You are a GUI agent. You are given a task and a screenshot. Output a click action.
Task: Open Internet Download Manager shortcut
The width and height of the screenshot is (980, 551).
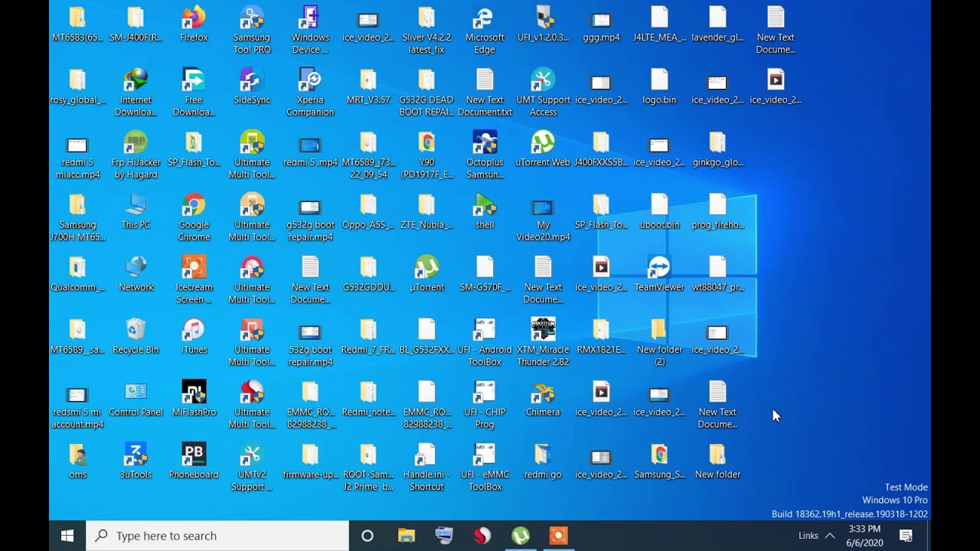click(136, 93)
